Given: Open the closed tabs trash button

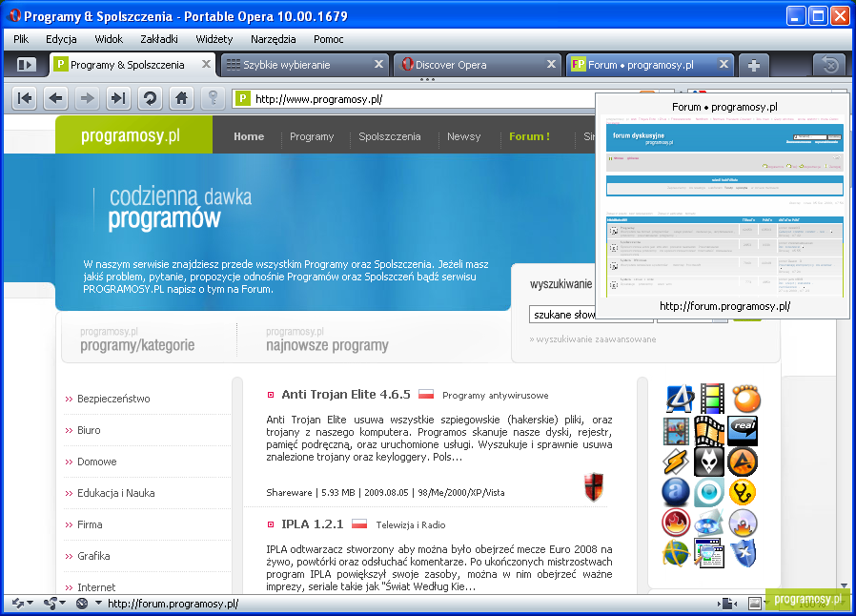Looking at the screenshot, I should click(x=830, y=66).
